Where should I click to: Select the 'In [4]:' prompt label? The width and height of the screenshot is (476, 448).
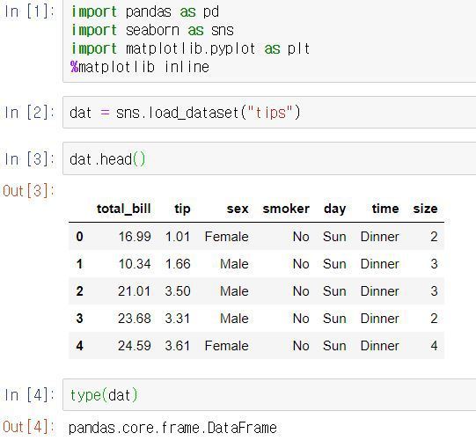click(x=29, y=395)
